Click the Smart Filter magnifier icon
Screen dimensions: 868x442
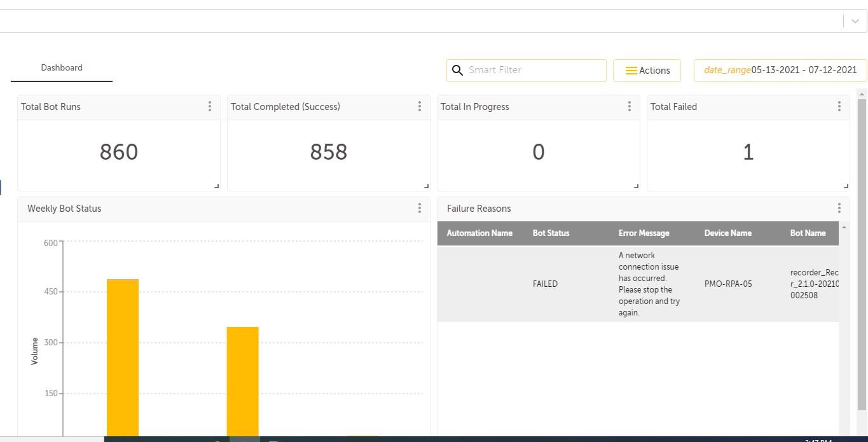[x=457, y=70]
